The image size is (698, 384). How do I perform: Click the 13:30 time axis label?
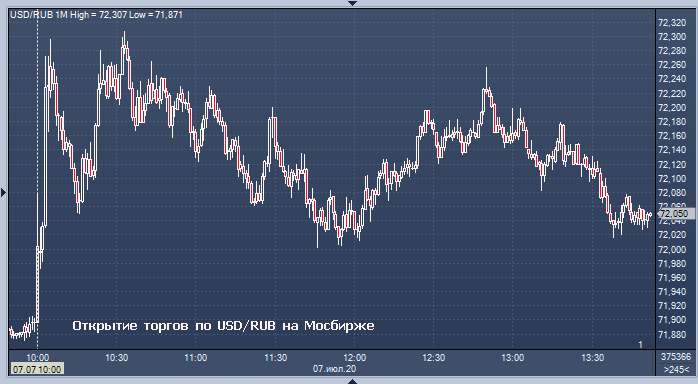(593, 358)
